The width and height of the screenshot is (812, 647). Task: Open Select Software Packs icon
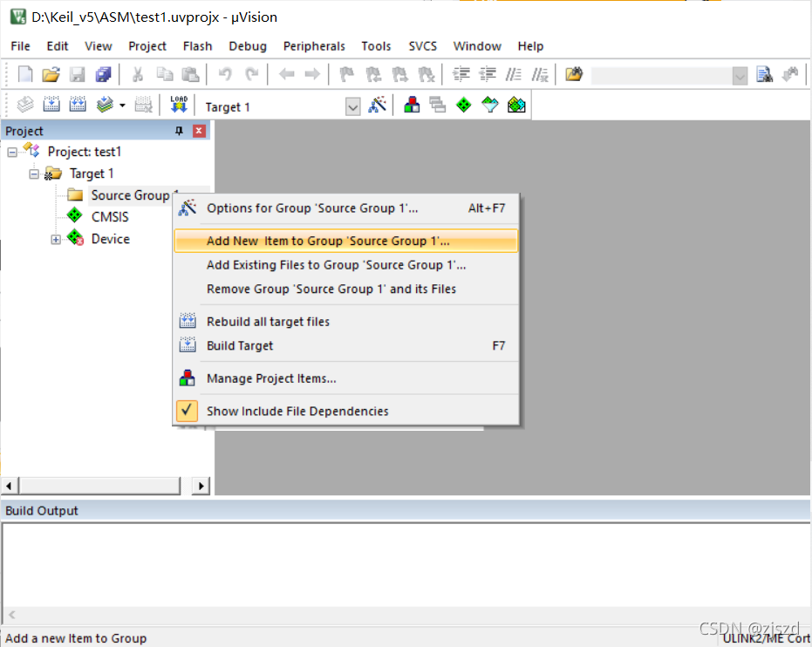pos(489,106)
